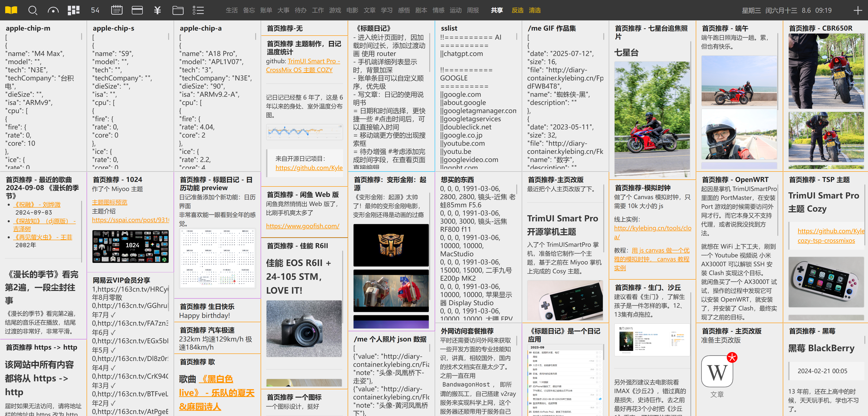
Task: Open the TrimUI Smart Pro CrossMix OS COZY link
Action: (303, 65)
